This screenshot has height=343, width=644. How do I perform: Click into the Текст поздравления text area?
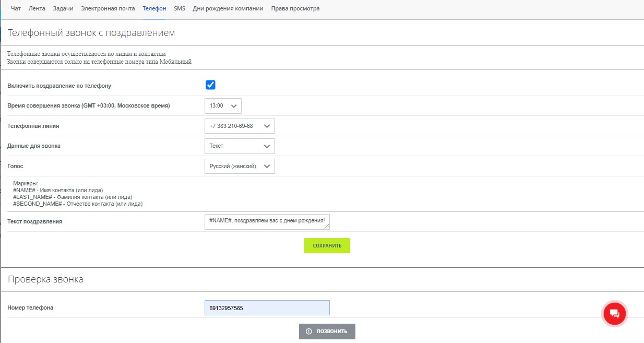[267, 221]
